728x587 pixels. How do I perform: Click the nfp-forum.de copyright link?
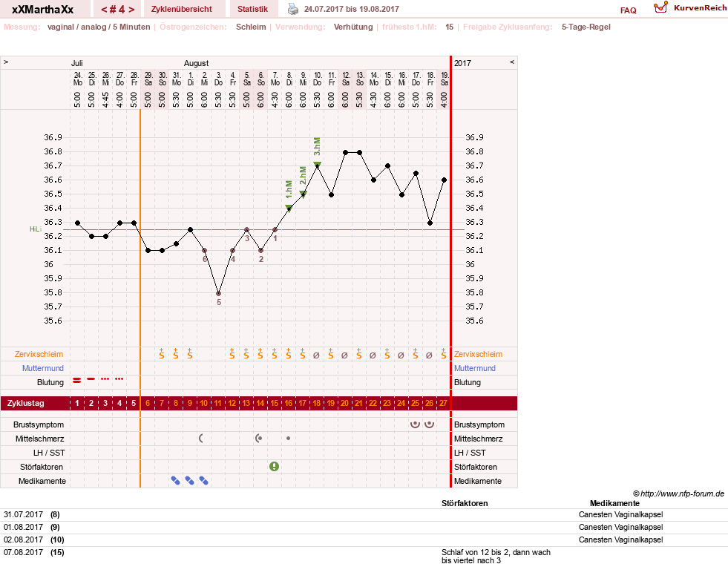pos(679,493)
